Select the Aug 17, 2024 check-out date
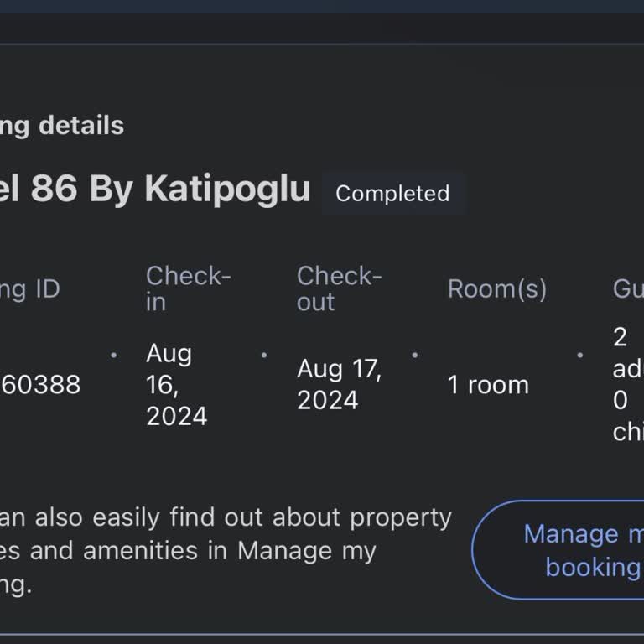Viewport: 644px width, 644px height. 339,385
